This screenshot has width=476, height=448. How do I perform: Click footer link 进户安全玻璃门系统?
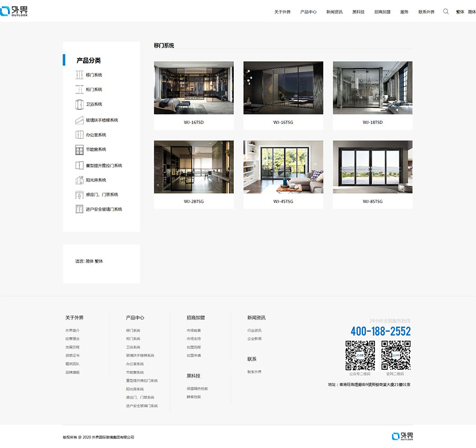coord(142,406)
